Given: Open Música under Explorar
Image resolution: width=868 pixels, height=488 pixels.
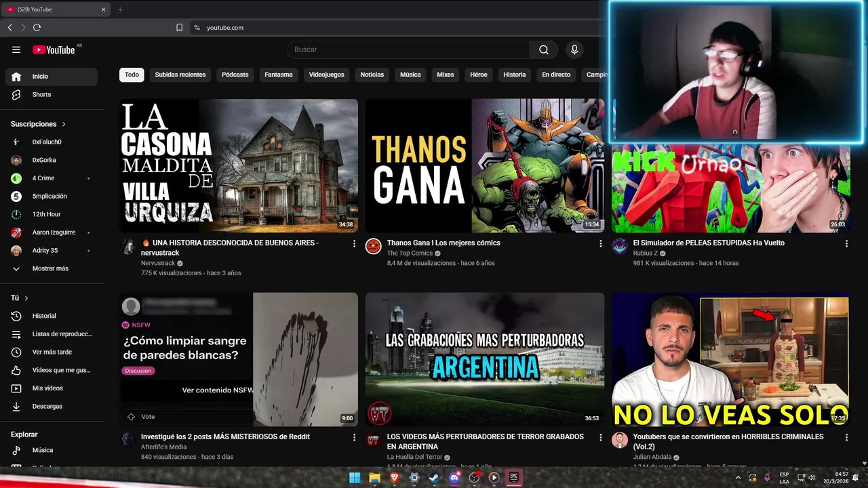Looking at the screenshot, I should click(52, 450).
